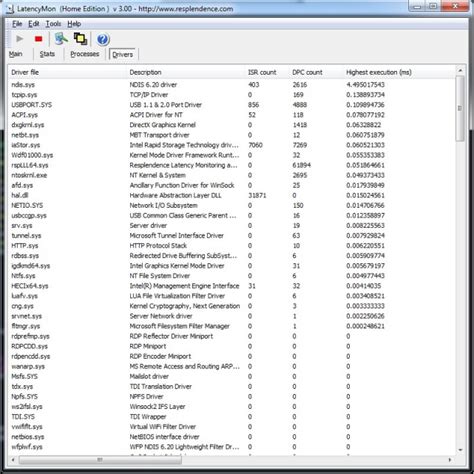Select the tunnel.sys driver row

click(231, 235)
